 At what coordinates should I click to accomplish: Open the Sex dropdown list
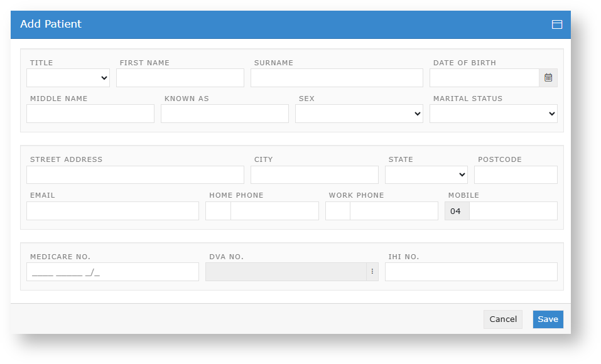point(359,114)
